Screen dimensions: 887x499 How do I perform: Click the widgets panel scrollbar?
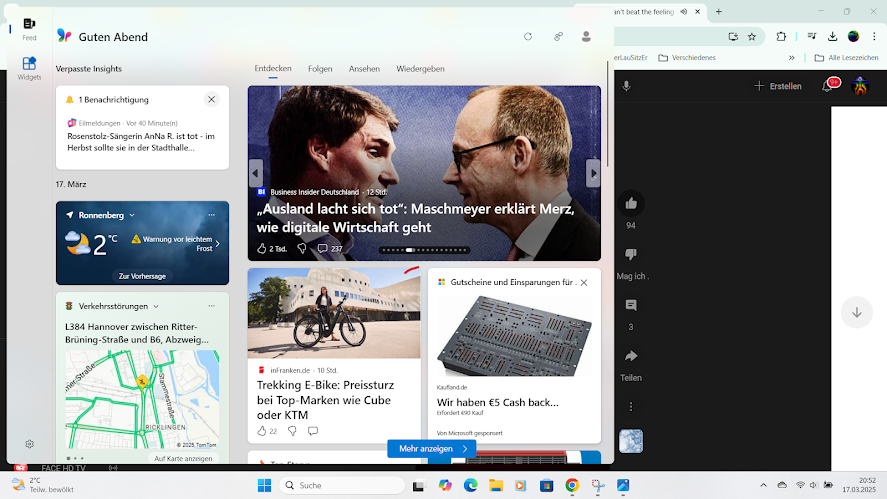[608, 113]
